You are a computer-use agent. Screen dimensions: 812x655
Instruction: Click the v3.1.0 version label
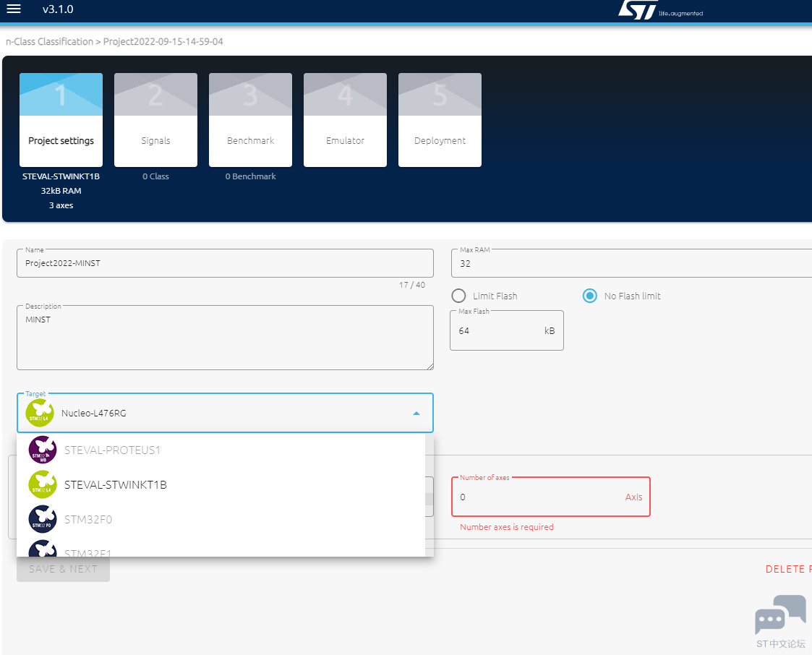click(58, 9)
